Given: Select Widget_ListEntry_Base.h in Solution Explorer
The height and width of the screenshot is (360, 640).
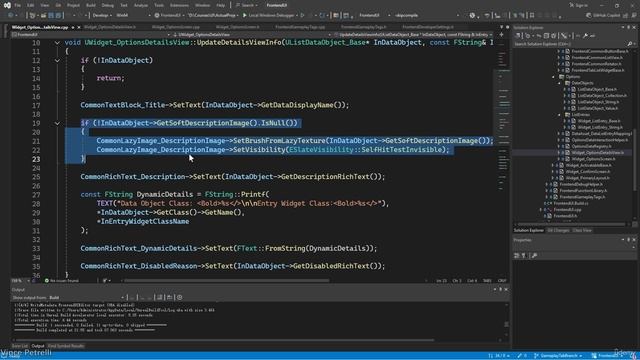Looking at the screenshot, I should pos(599,121).
